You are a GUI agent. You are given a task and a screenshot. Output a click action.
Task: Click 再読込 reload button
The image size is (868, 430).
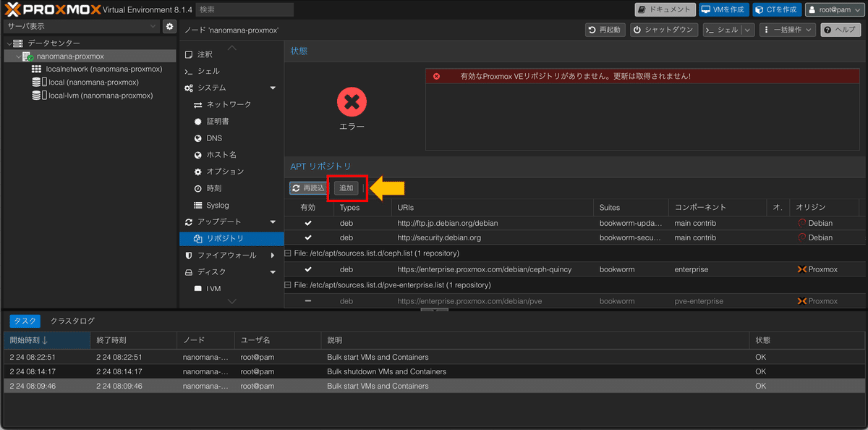point(309,187)
